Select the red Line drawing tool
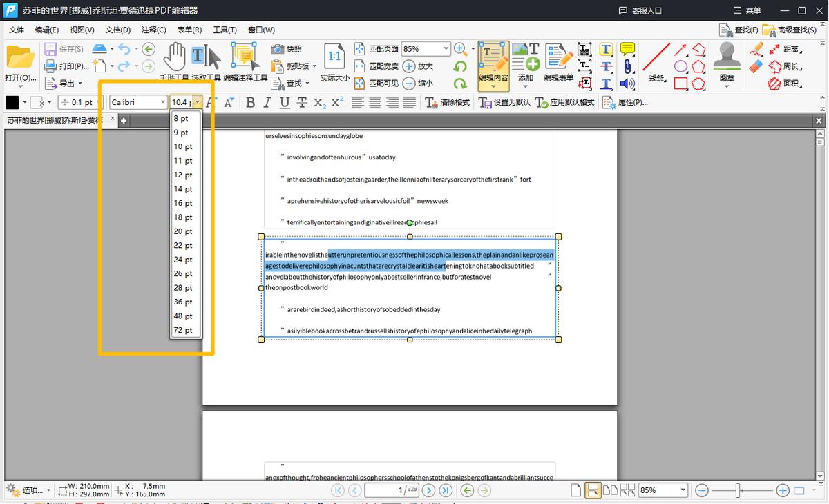The height and width of the screenshot is (504, 829). (656, 58)
